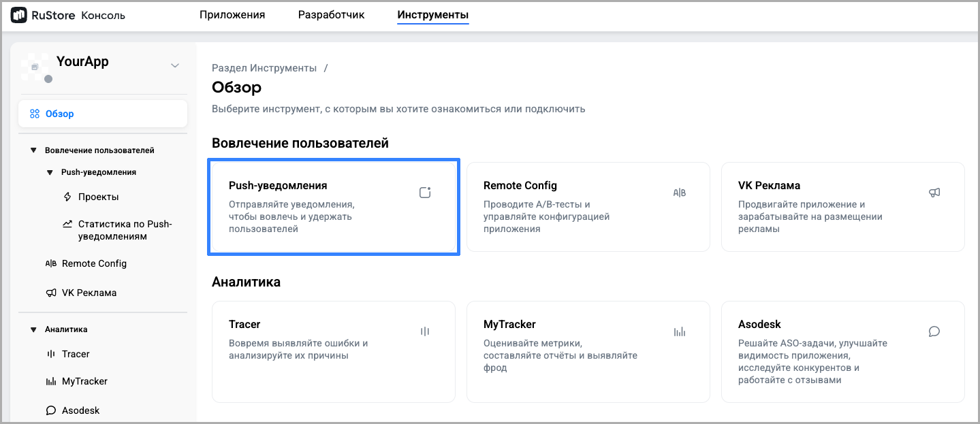
Task: Click the grid icon next to Обзор
Action: pos(35,114)
